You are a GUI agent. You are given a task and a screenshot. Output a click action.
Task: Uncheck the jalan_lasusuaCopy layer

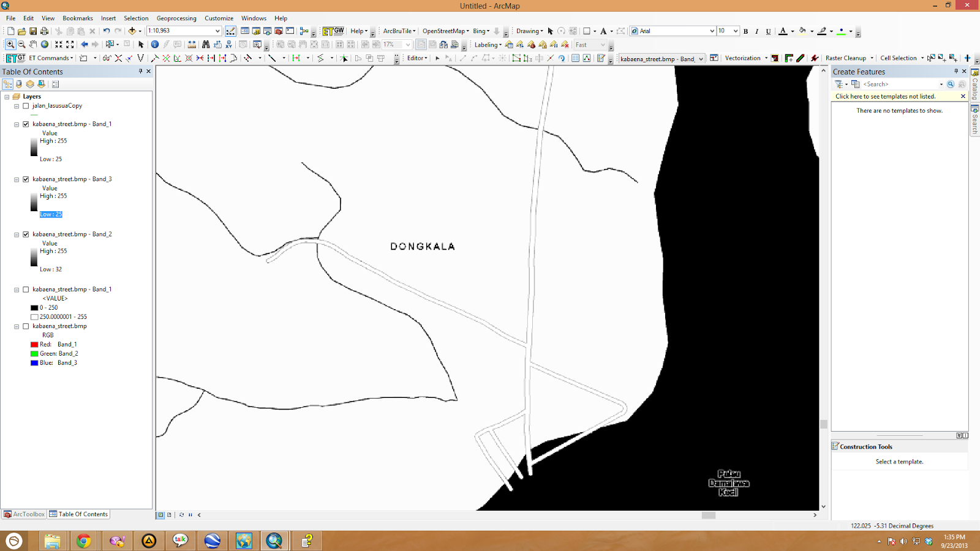(25, 105)
